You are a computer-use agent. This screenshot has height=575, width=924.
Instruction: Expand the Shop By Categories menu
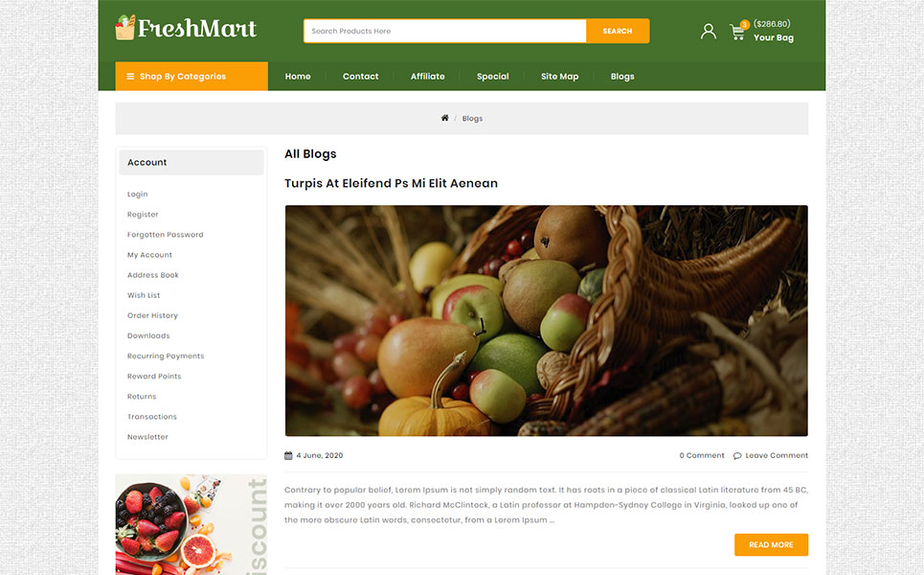(192, 76)
